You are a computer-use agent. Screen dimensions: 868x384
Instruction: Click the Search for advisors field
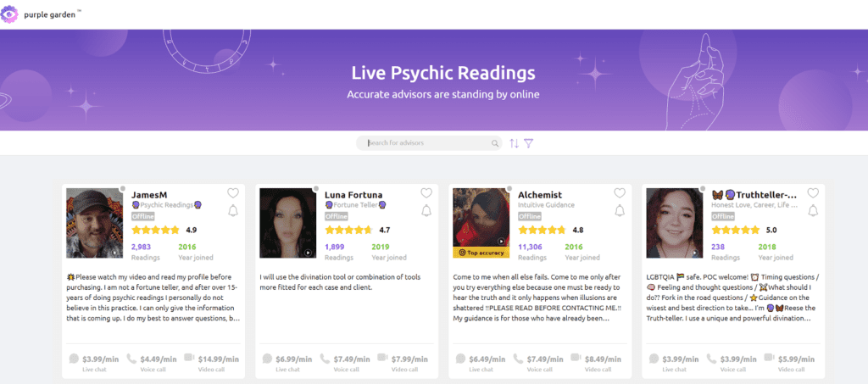(x=429, y=143)
